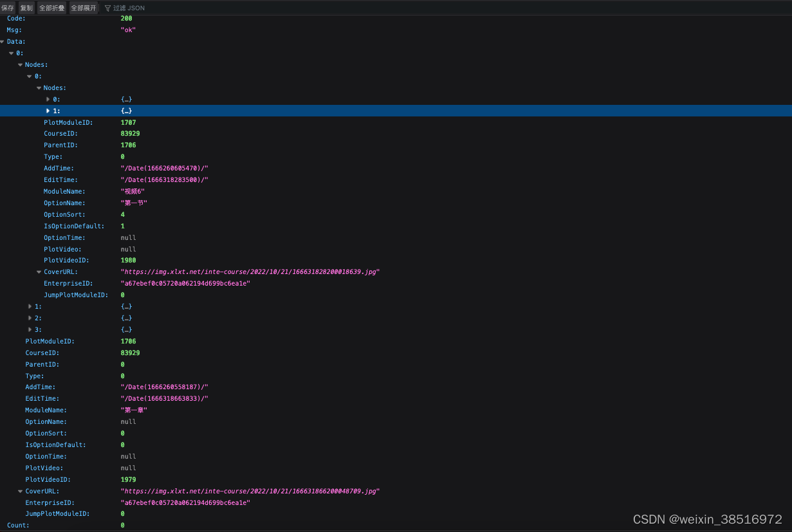The width and height of the screenshot is (792, 532).
Task: Collapse the first Nodes array under Data 0
Action: 21,64
